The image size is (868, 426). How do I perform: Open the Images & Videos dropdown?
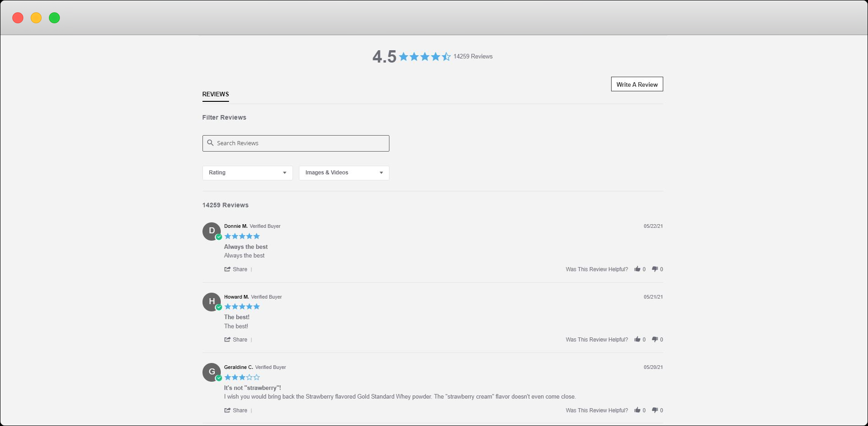pos(344,173)
